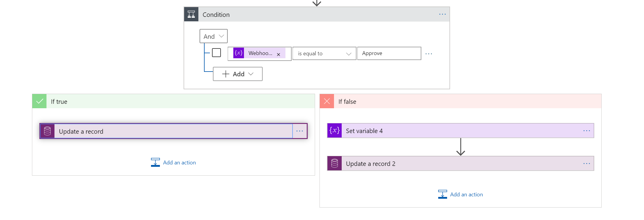
Task: Remove the Webhook token with its x
Action: [278, 54]
